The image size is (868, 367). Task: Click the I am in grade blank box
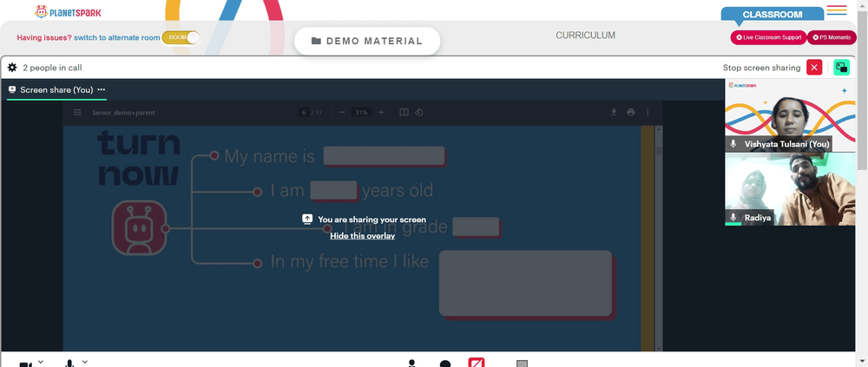(476, 227)
